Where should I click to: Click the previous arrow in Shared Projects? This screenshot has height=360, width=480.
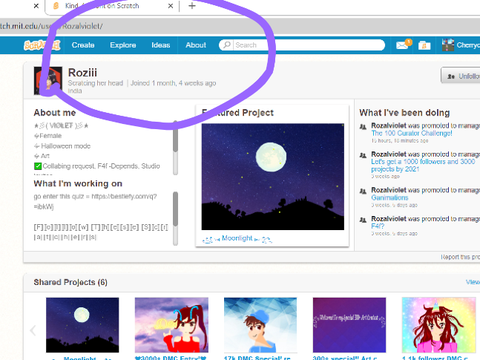[x=33, y=330]
